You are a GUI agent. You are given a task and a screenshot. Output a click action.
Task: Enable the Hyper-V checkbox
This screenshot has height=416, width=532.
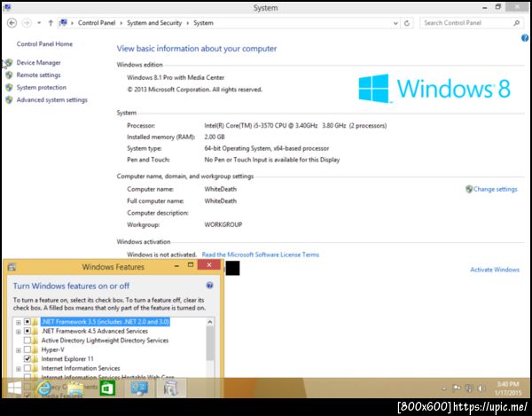[27, 349]
